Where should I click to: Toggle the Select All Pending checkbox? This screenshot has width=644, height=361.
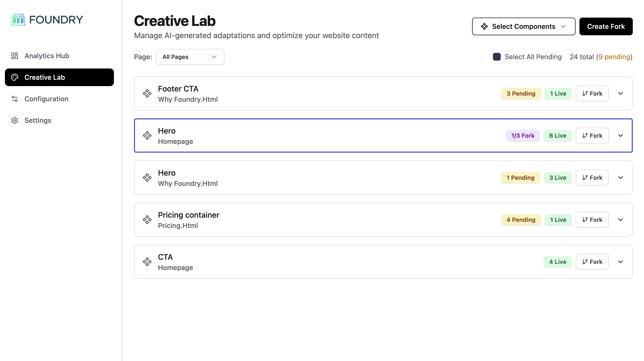tap(497, 57)
